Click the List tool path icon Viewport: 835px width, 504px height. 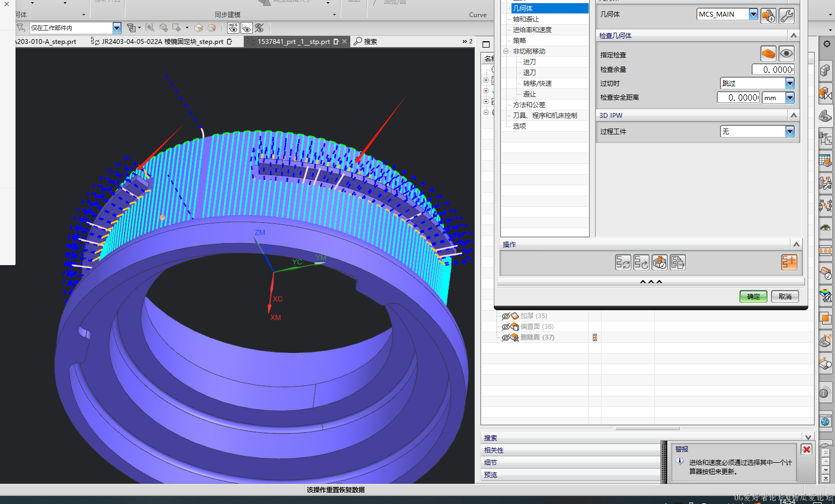(678, 262)
